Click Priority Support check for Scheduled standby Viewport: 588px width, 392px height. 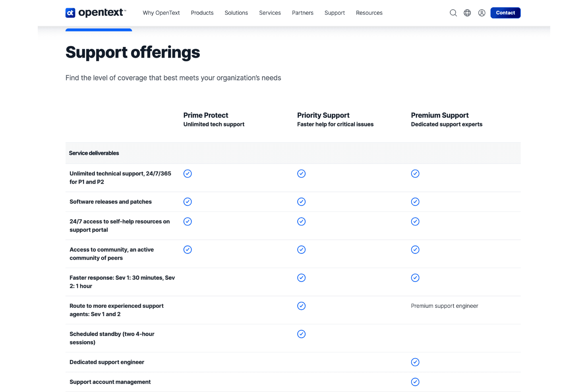point(302,334)
